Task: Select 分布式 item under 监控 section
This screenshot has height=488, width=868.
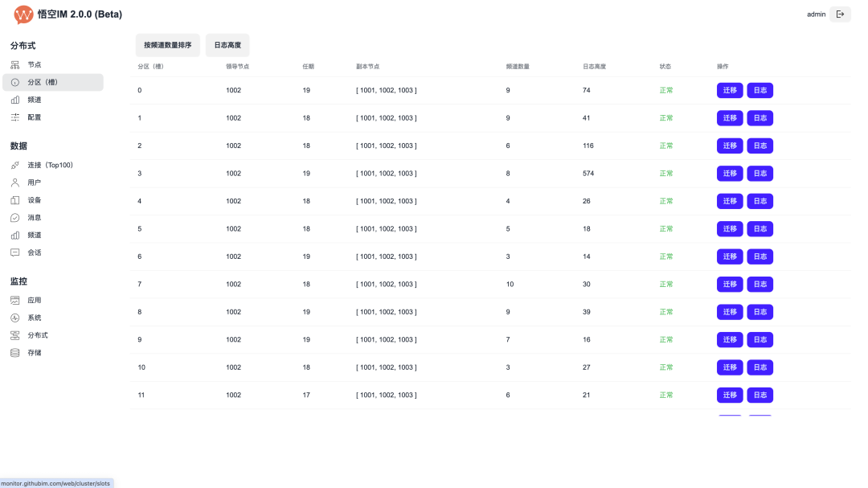Action: click(x=37, y=335)
